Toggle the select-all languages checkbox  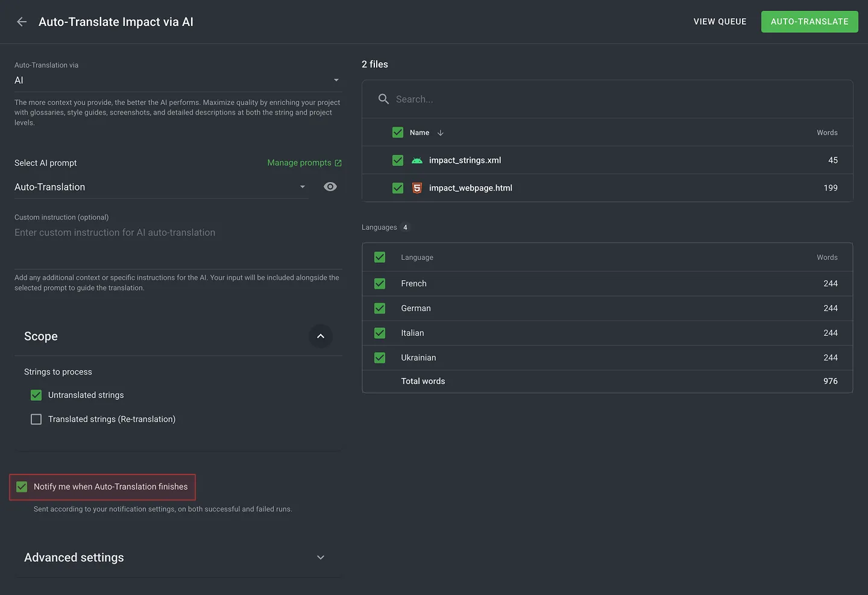click(380, 257)
